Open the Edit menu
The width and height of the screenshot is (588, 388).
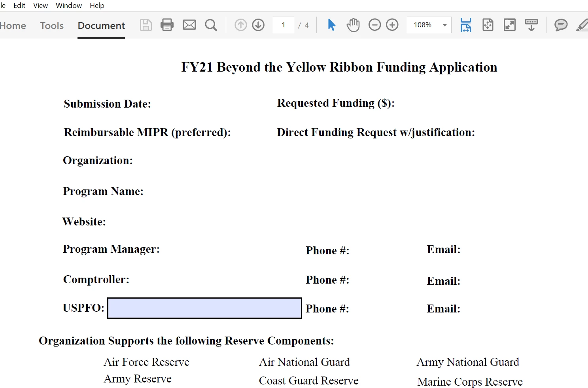click(x=19, y=6)
